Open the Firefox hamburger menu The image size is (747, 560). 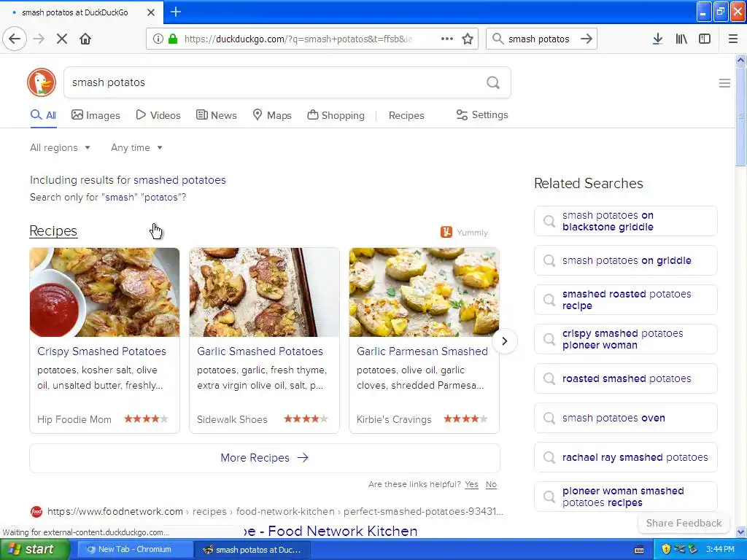pos(733,39)
